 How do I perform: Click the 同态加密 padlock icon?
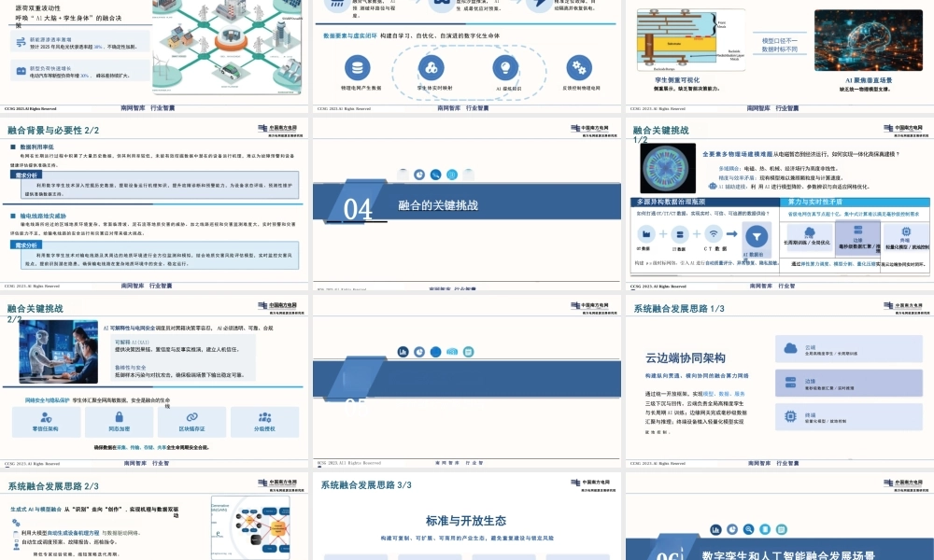(118, 416)
